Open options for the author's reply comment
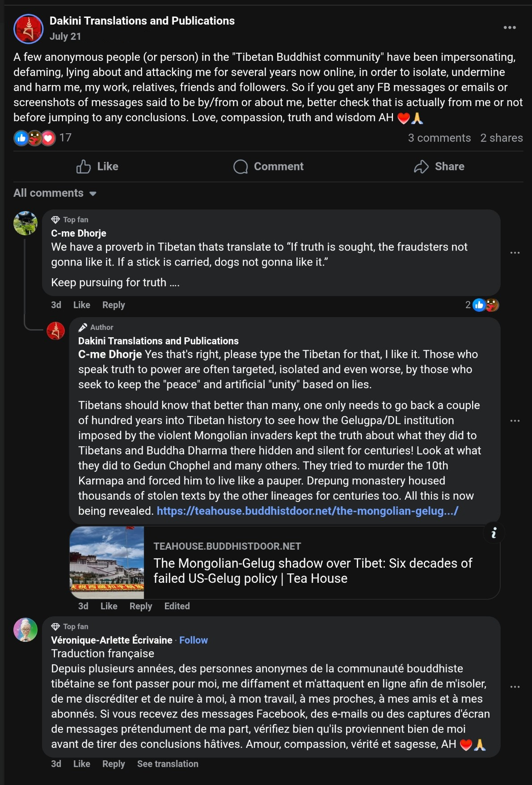The height and width of the screenshot is (785, 532). click(x=515, y=421)
